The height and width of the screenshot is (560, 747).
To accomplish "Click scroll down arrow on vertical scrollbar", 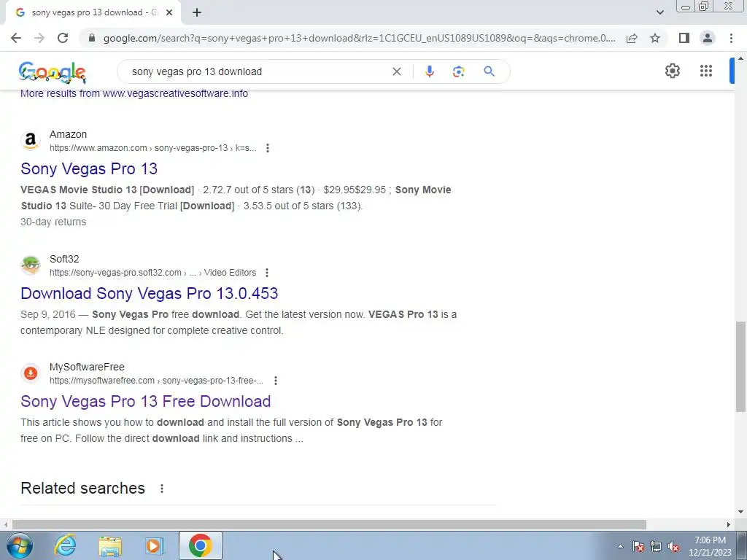I will click(x=740, y=512).
